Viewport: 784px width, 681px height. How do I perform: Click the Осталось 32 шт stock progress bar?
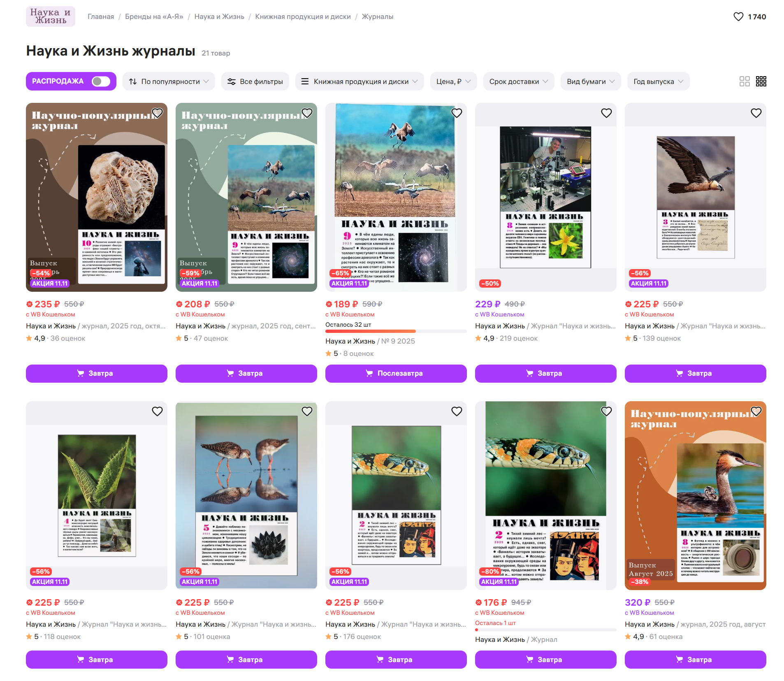click(x=396, y=331)
